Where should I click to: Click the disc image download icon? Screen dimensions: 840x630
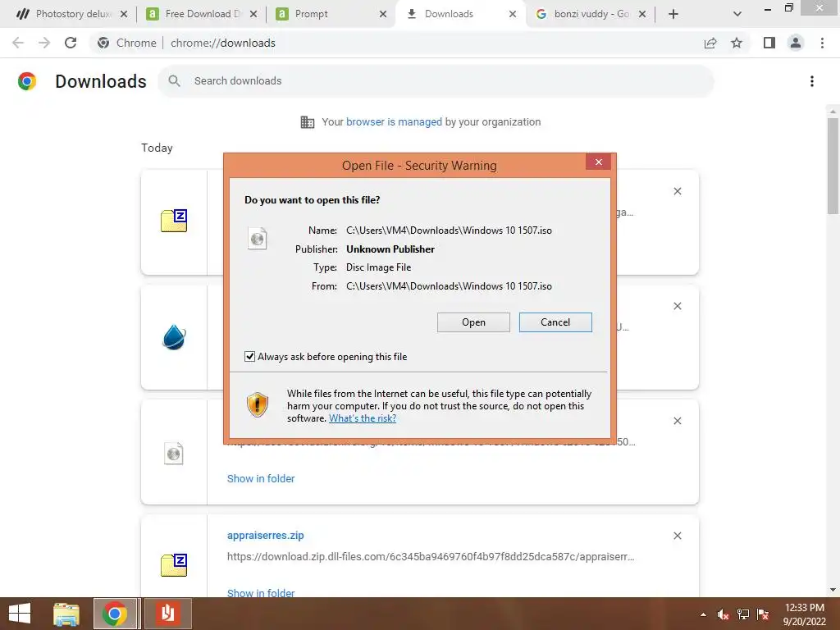pos(174,453)
